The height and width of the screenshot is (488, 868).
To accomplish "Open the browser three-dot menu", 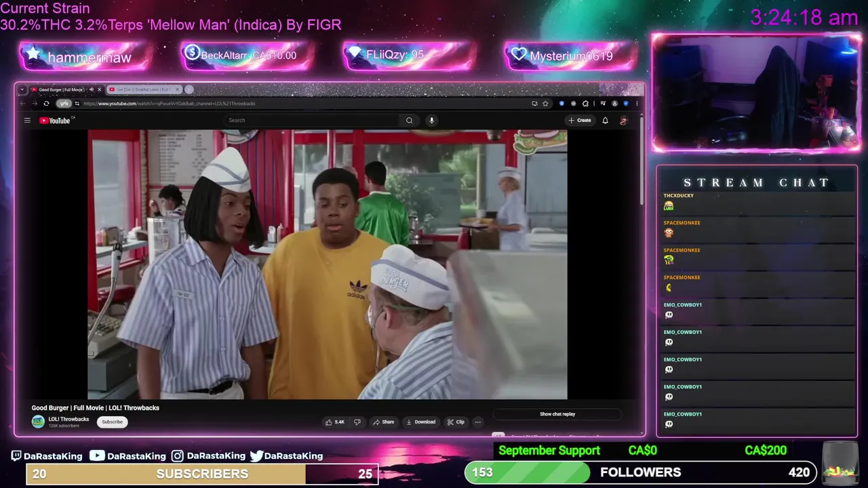I will (637, 104).
